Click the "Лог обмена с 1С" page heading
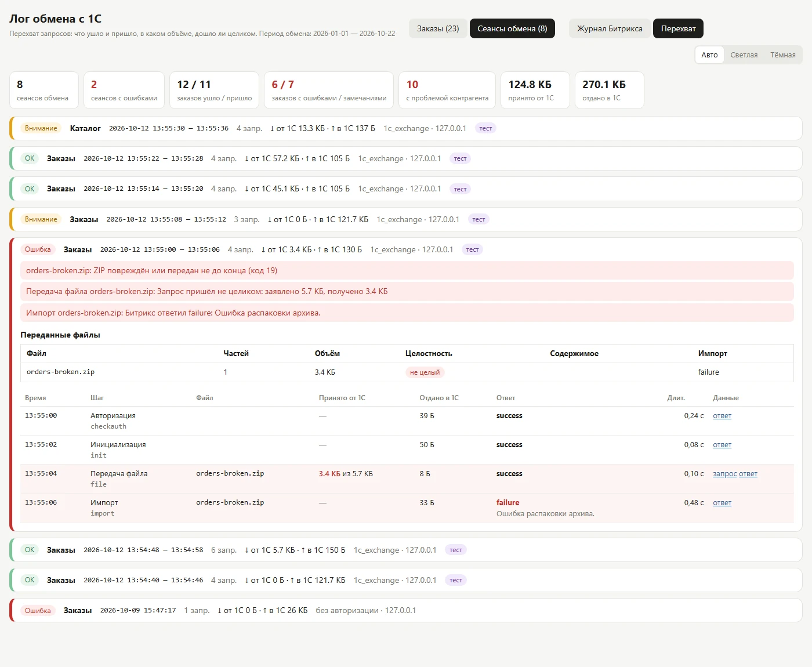The image size is (812, 667). (x=56, y=19)
